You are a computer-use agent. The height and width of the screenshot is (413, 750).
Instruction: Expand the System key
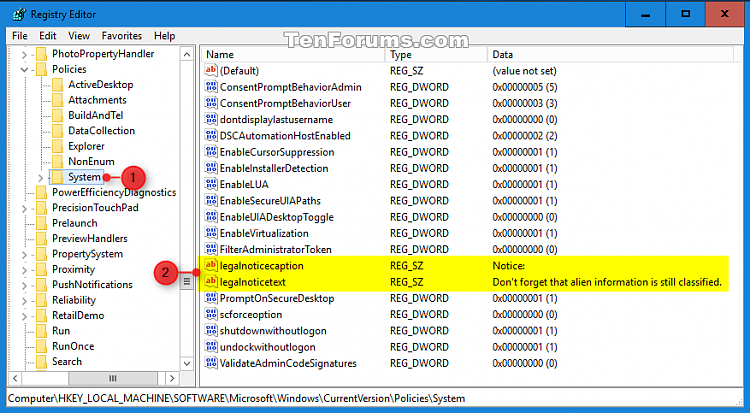click(41, 178)
